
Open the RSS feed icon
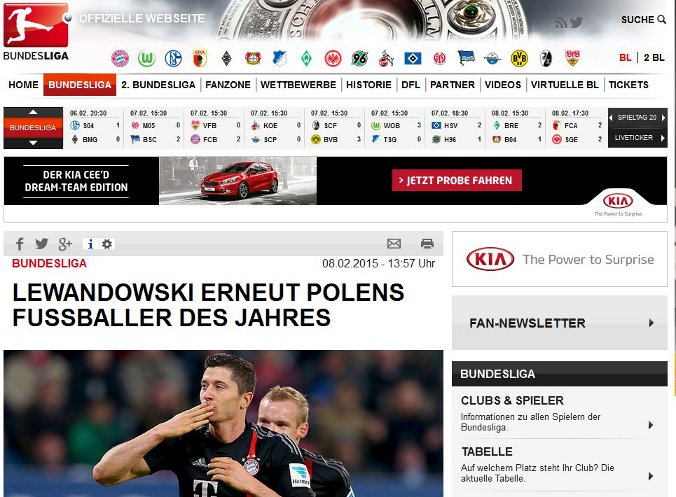[560, 22]
